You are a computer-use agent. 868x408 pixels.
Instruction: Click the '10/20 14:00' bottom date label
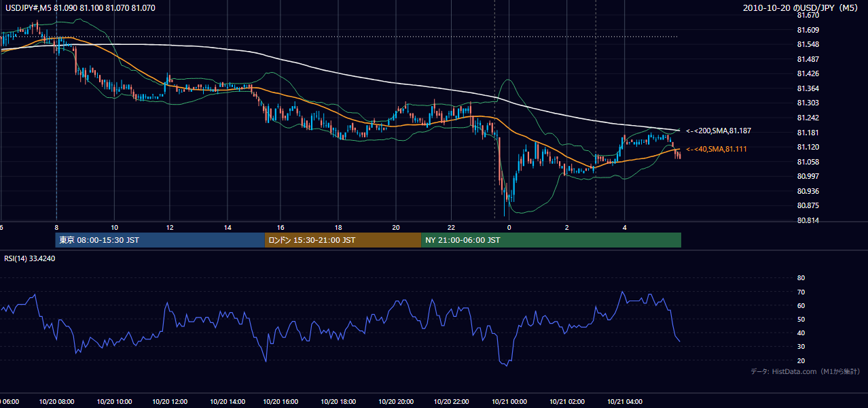tap(227, 402)
